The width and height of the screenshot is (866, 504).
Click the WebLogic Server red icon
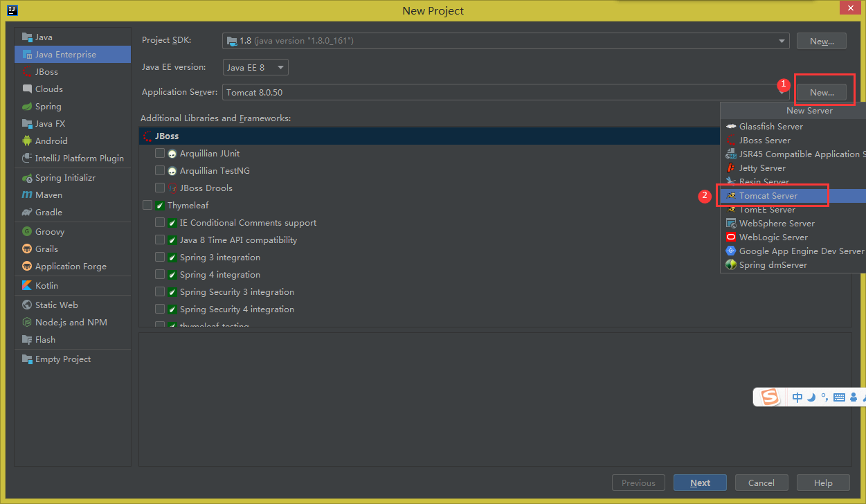(x=731, y=237)
